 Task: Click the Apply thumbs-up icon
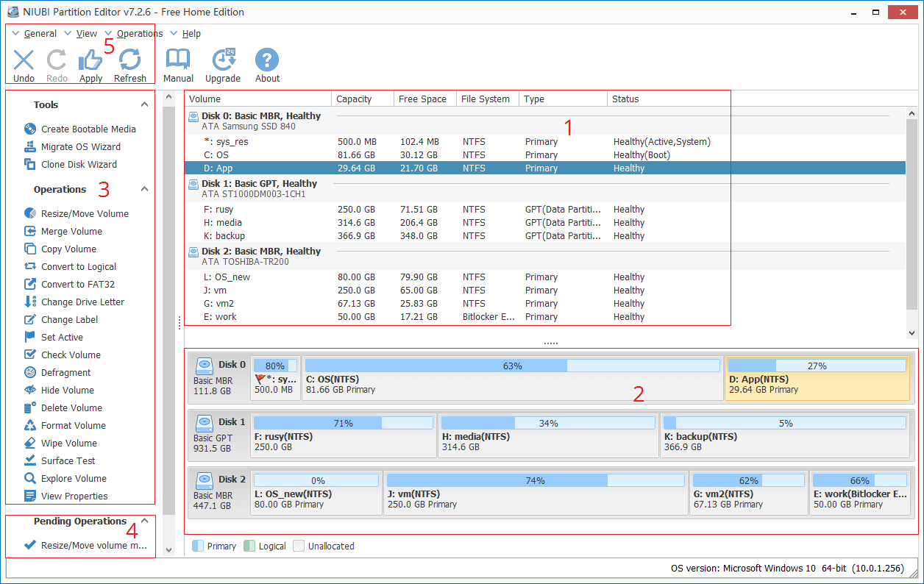tap(90, 60)
